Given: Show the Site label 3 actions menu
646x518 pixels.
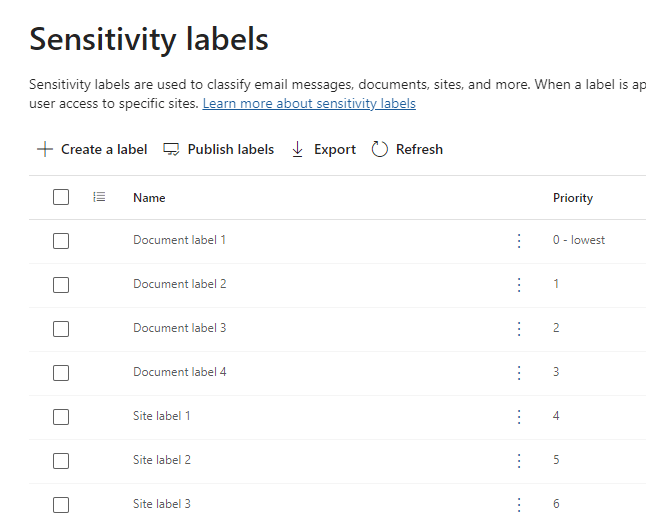Looking at the screenshot, I should [x=519, y=504].
